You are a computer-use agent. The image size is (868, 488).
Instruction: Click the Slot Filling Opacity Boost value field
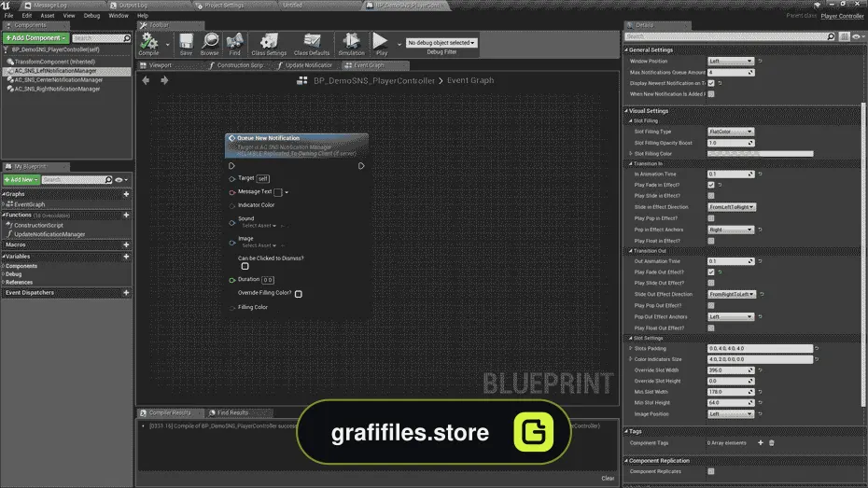[731, 143]
